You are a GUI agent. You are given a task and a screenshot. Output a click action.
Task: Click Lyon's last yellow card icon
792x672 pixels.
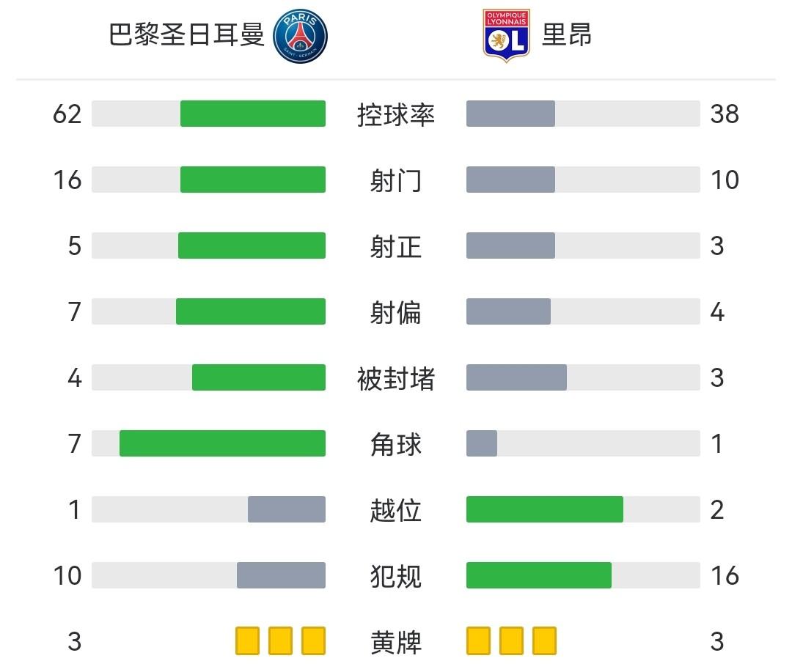[x=544, y=640]
